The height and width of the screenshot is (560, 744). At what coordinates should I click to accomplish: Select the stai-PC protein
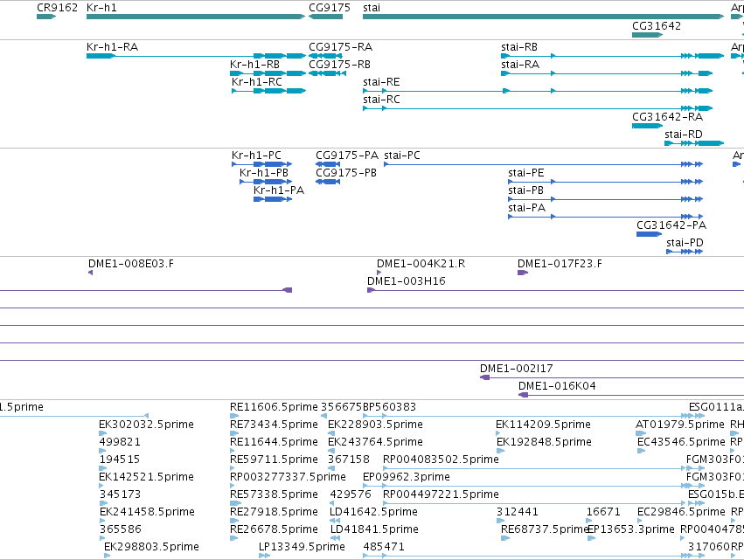click(x=543, y=164)
